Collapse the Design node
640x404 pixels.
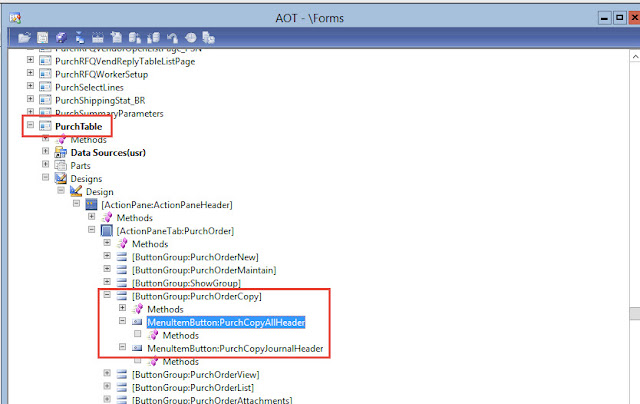pyautogui.click(x=61, y=190)
